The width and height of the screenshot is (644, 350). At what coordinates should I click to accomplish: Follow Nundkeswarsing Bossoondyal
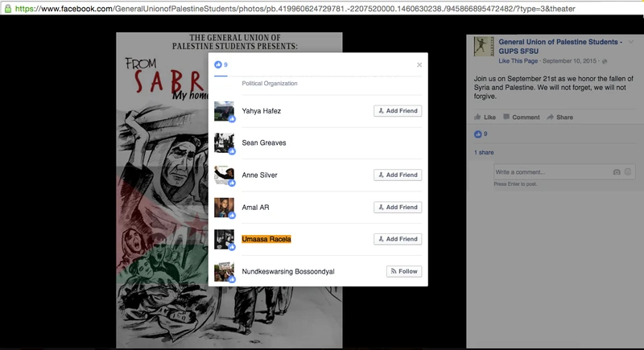pyautogui.click(x=403, y=271)
